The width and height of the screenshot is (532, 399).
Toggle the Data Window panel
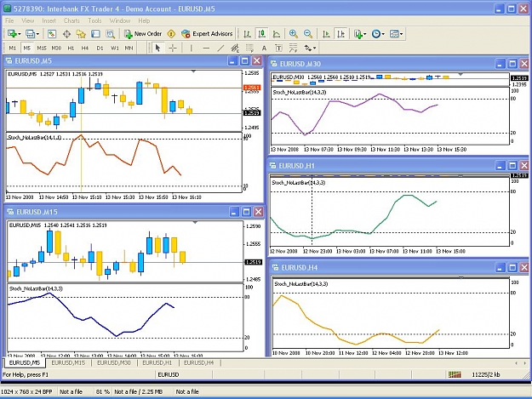tap(66, 33)
